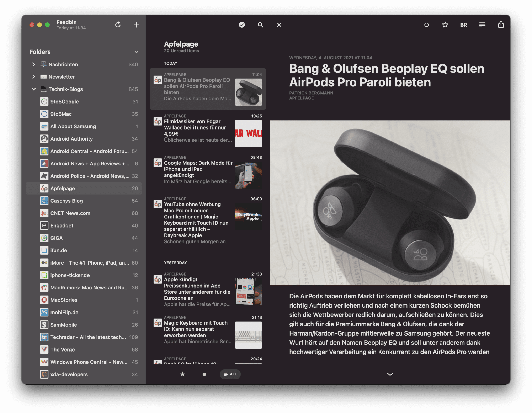Open All About Samsung feed icon

(x=44, y=126)
